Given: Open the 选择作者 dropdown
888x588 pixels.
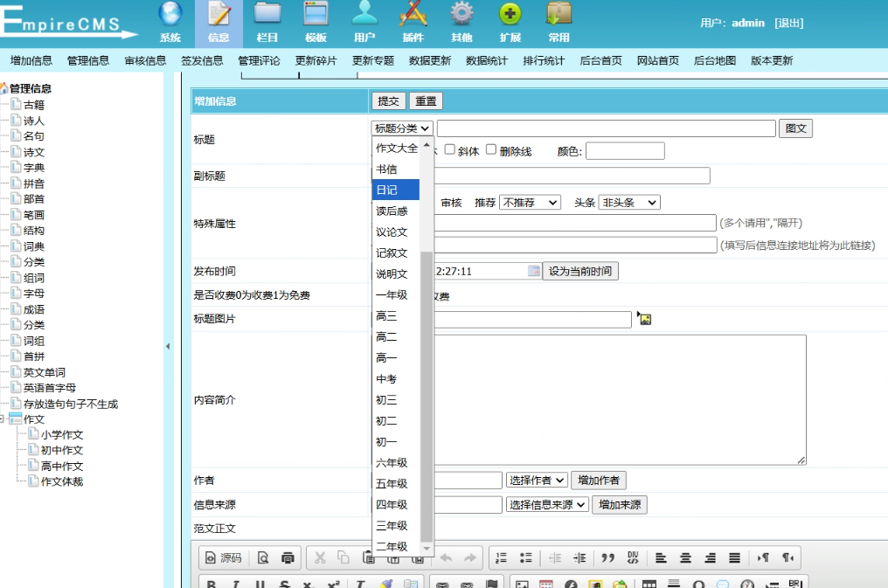Looking at the screenshot, I should pyautogui.click(x=537, y=481).
